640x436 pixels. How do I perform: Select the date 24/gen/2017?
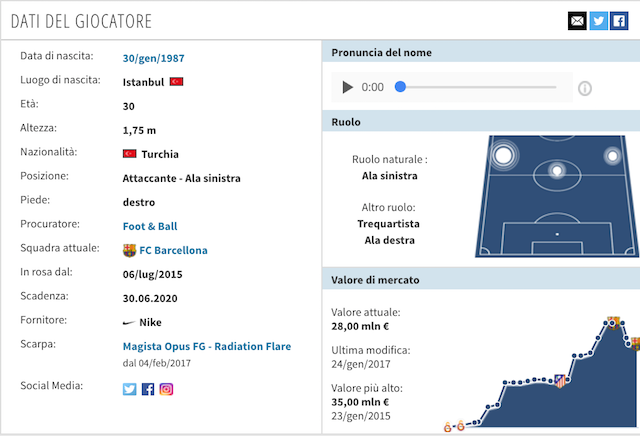pos(361,364)
